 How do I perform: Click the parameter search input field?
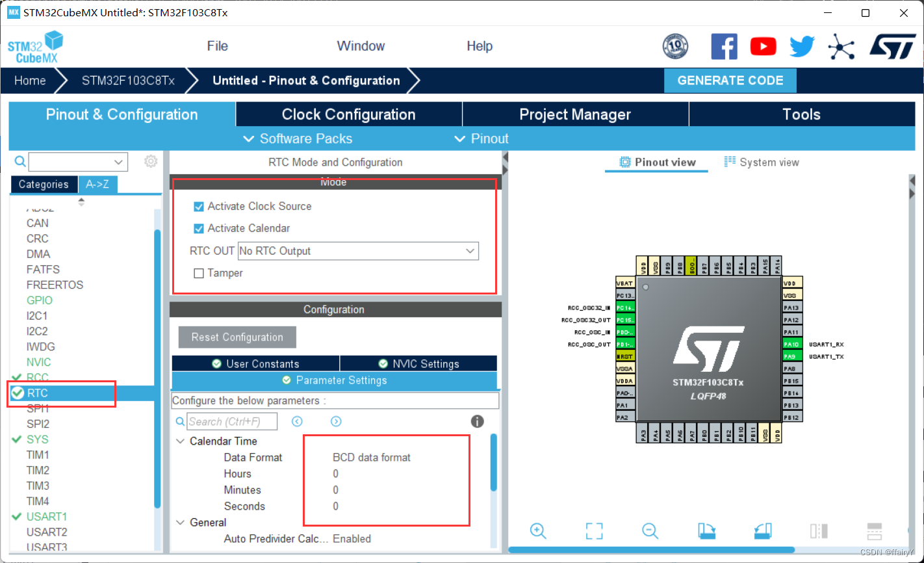tap(232, 422)
